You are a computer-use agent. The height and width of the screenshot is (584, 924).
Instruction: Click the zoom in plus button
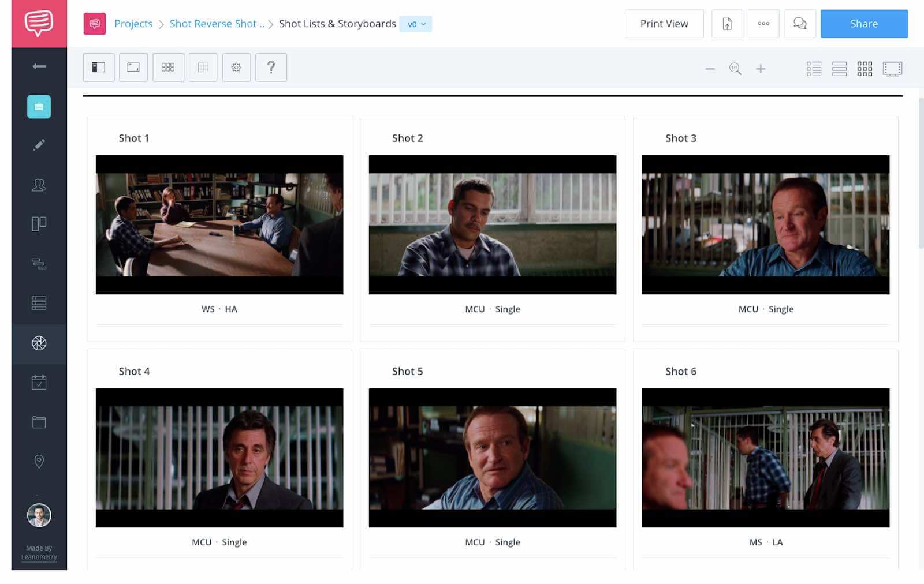[x=761, y=69]
